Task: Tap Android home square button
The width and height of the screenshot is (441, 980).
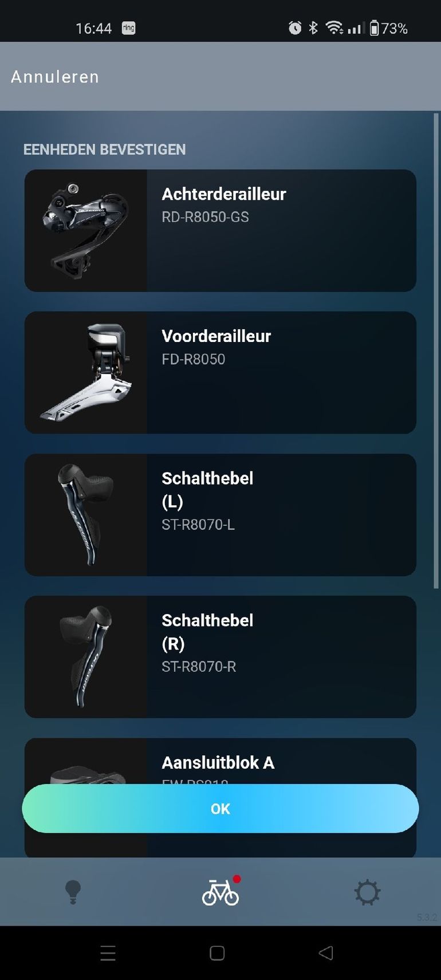Action: pos(217,953)
